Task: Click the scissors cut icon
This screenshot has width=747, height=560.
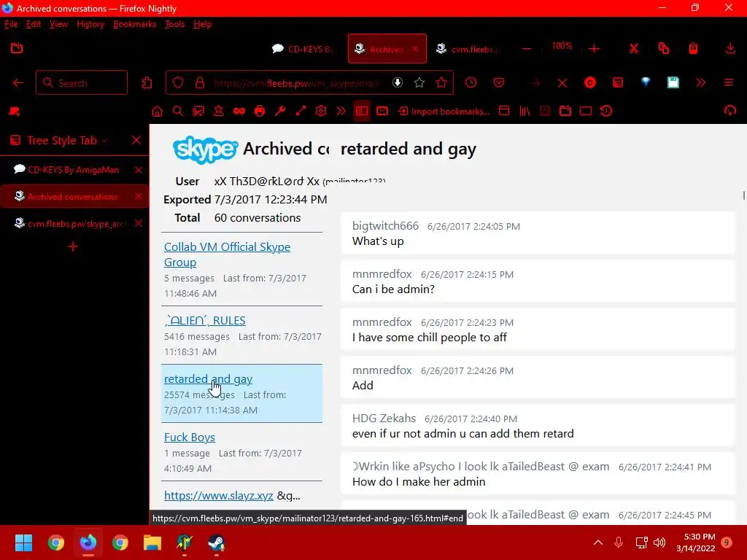Action: (634, 49)
